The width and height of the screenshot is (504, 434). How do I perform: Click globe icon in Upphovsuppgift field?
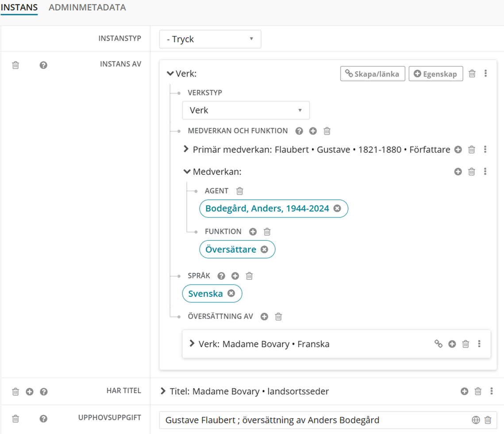click(476, 420)
